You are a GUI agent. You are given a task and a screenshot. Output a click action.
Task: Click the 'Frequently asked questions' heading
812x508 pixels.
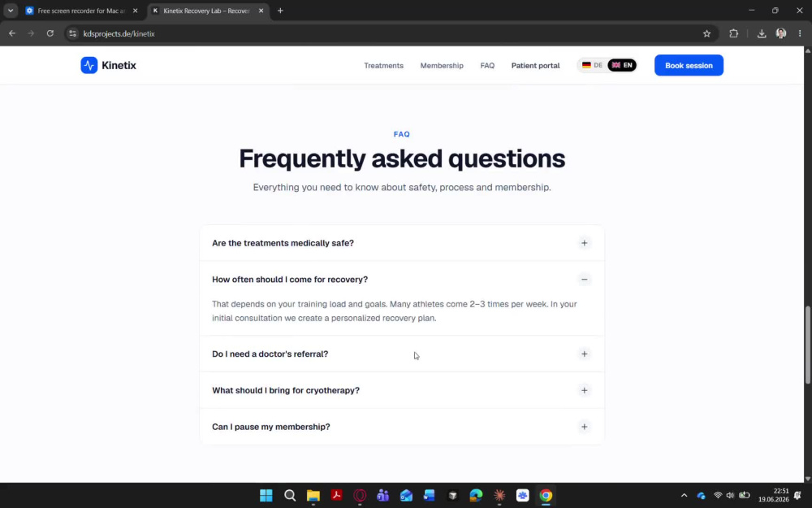pos(402,158)
